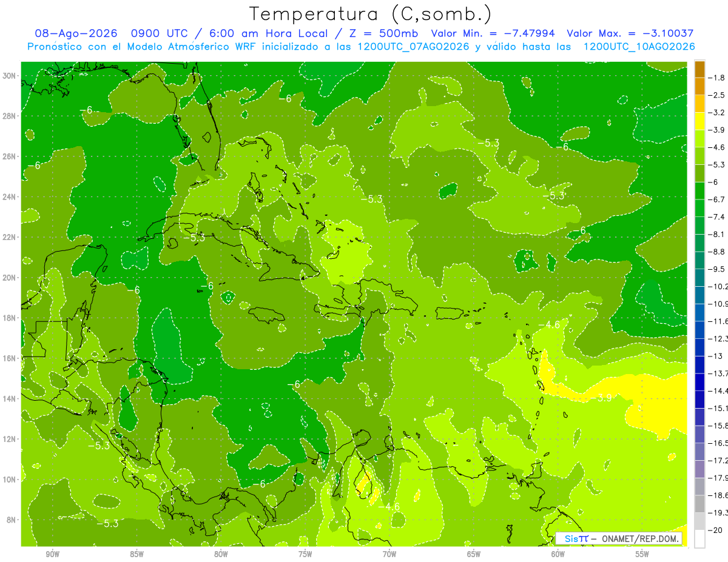The image size is (728, 562).
Task: Click the dark orange swatch above -1.8
Action: (x=699, y=69)
